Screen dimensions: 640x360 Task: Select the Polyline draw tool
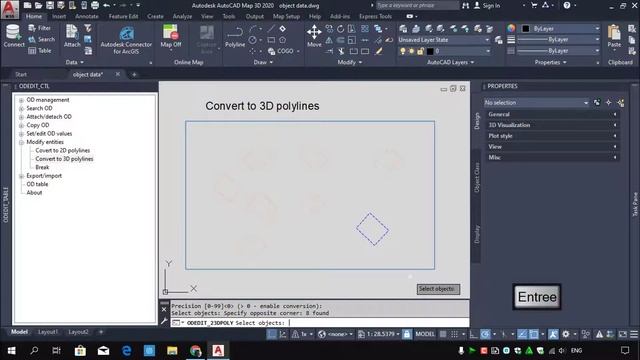(235, 37)
